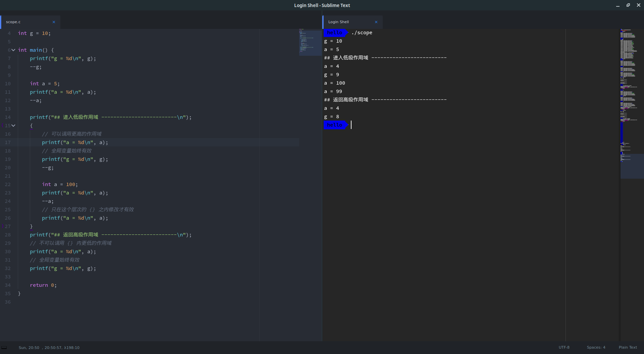Click line number 28 in the gutter
This screenshot has width=644, height=354.
coord(8,235)
